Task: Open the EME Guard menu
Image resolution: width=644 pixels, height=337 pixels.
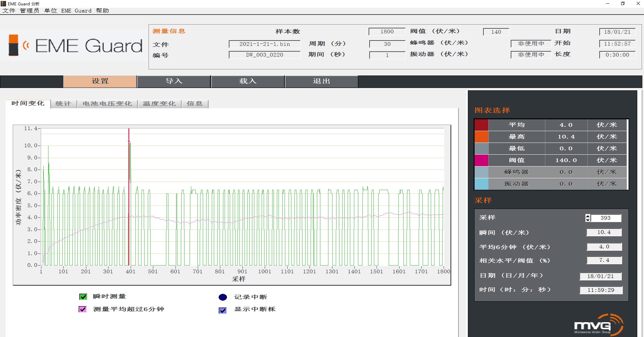Action: pos(76,10)
